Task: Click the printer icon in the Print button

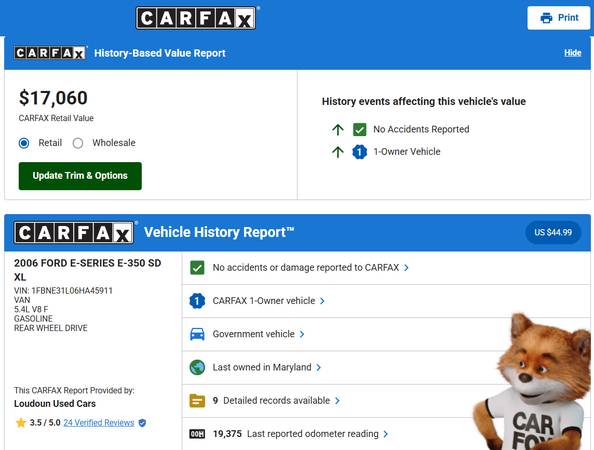Action: point(546,18)
